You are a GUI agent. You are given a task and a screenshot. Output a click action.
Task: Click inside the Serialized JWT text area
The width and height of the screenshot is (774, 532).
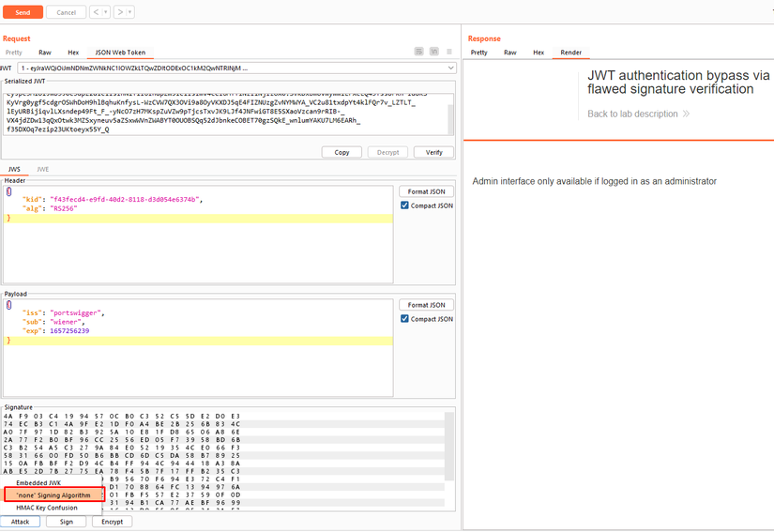coord(225,114)
